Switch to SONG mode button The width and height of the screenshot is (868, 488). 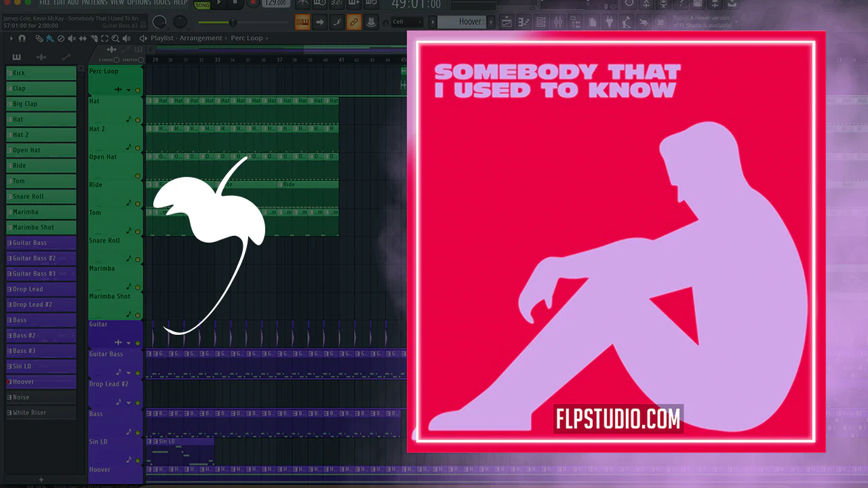(202, 5)
